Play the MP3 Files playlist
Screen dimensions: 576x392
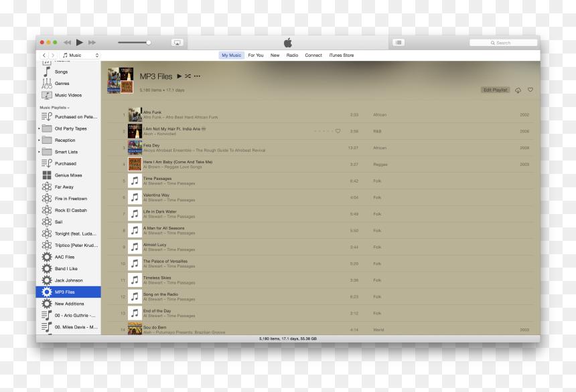coord(179,76)
